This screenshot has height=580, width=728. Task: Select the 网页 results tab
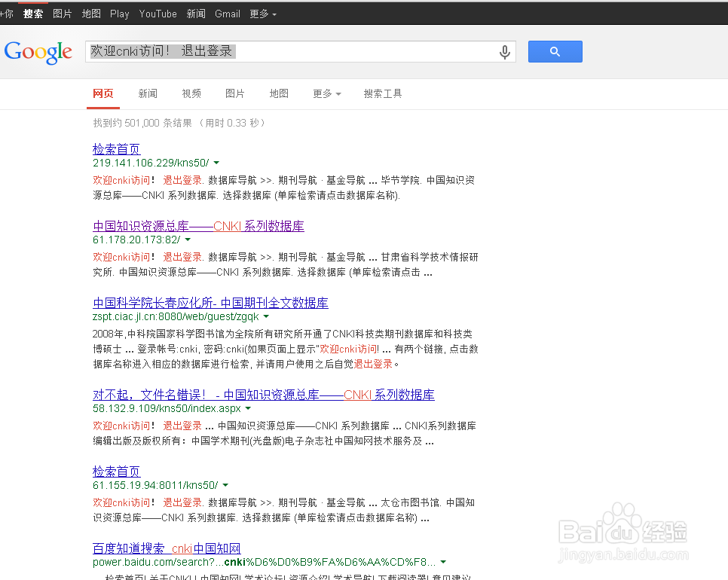coord(103,93)
